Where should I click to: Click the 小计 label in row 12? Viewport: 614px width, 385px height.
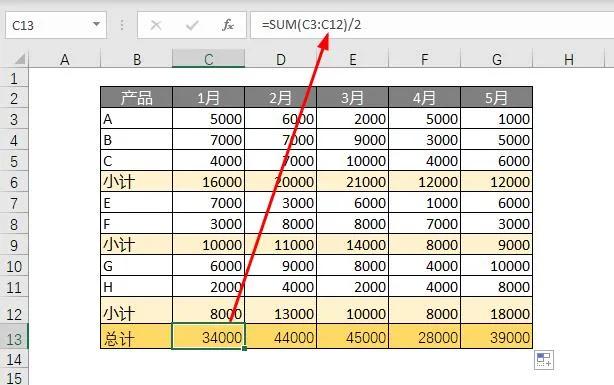137,311
